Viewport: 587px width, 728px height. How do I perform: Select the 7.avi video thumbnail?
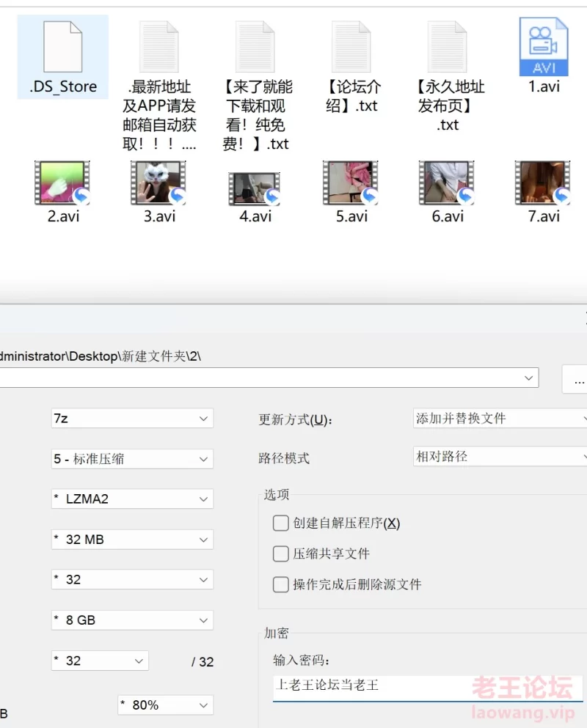point(543,183)
